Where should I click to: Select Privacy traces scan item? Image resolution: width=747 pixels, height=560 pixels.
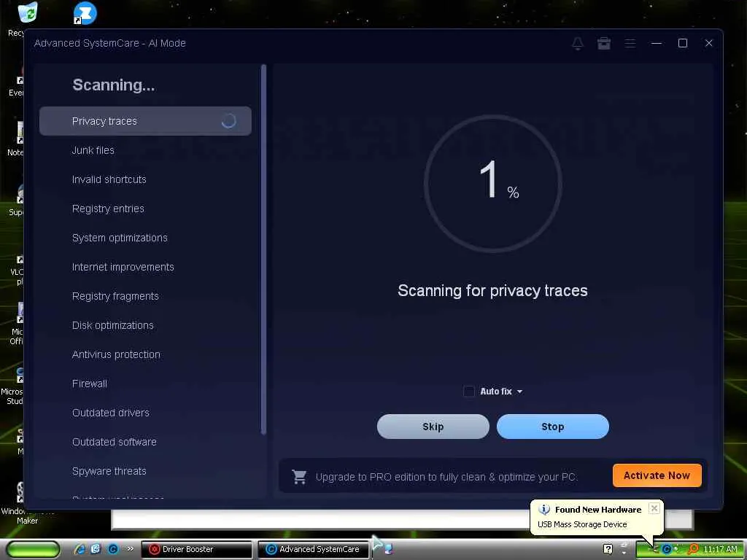(145, 121)
